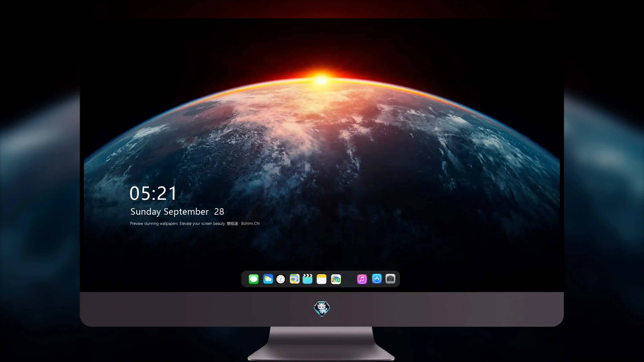Open the blue App Store dock icon
This screenshot has height=362, width=644.
click(377, 279)
